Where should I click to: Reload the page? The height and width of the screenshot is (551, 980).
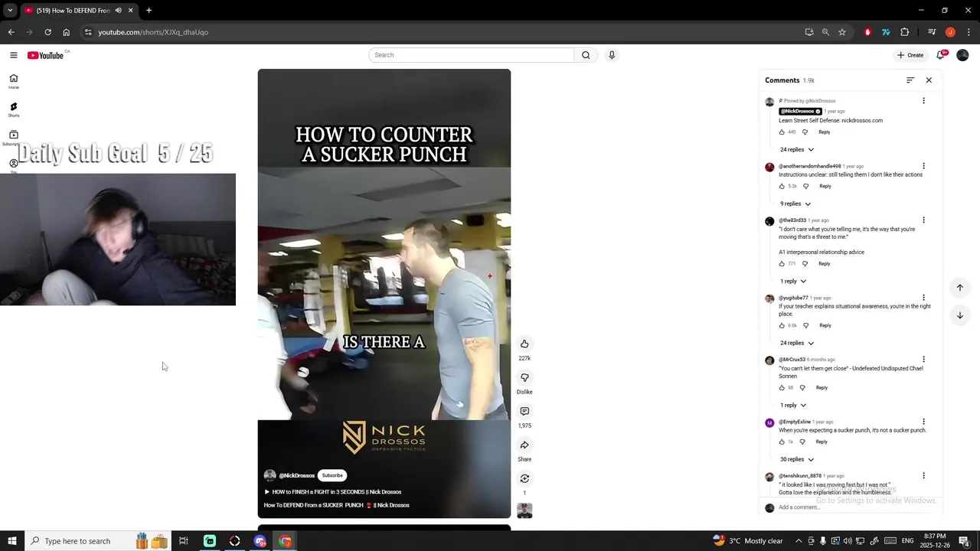pyautogui.click(x=47, y=32)
